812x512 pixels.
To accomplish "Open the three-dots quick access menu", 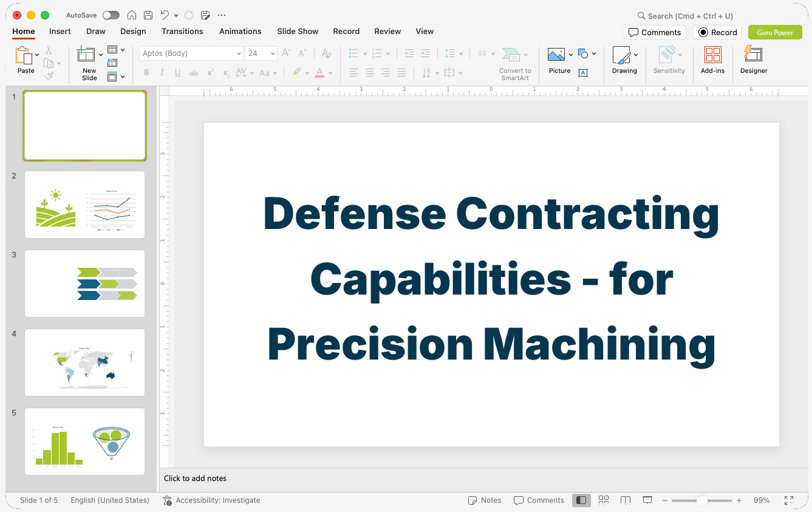I will point(222,15).
